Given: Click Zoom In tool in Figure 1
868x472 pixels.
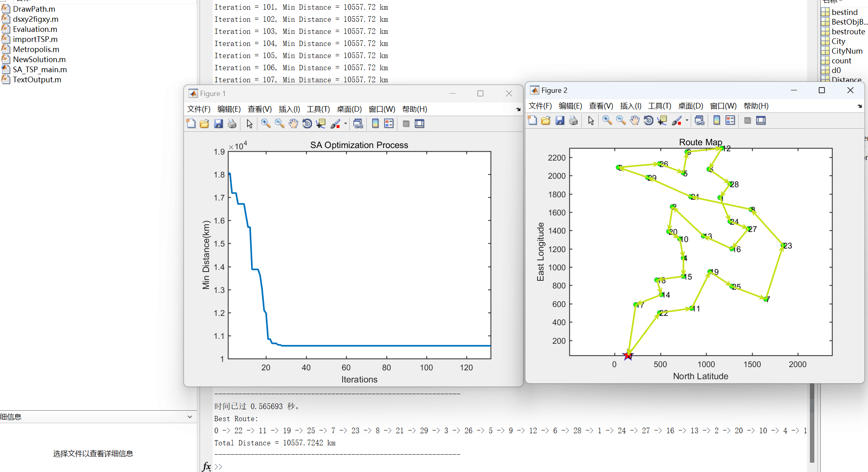Looking at the screenshot, I should pyautogui.click(x=266, y=124).
